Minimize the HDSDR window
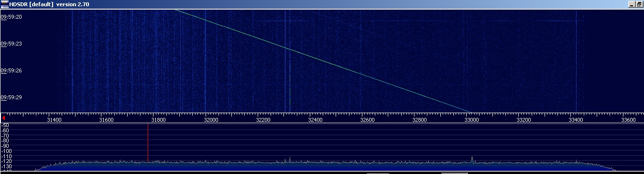Screen dimensions: 644x174 click(632, 4)
